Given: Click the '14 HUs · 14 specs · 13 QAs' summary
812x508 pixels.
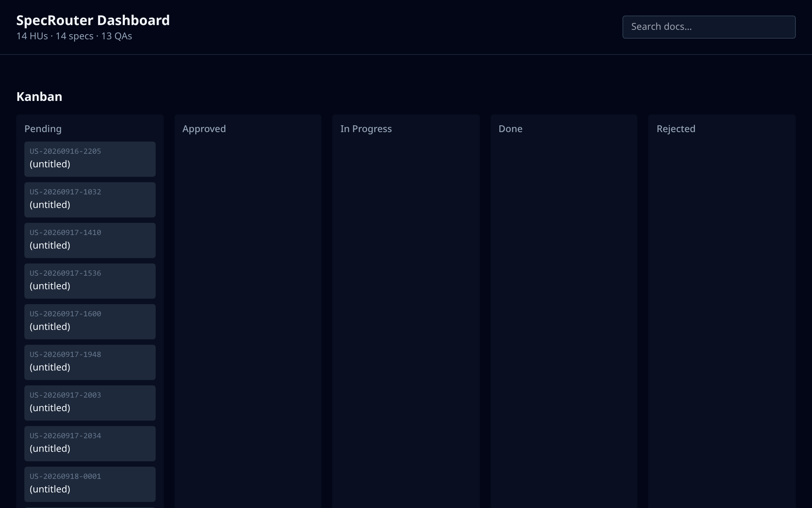Looking at the screenshot, I should point(74,36).
